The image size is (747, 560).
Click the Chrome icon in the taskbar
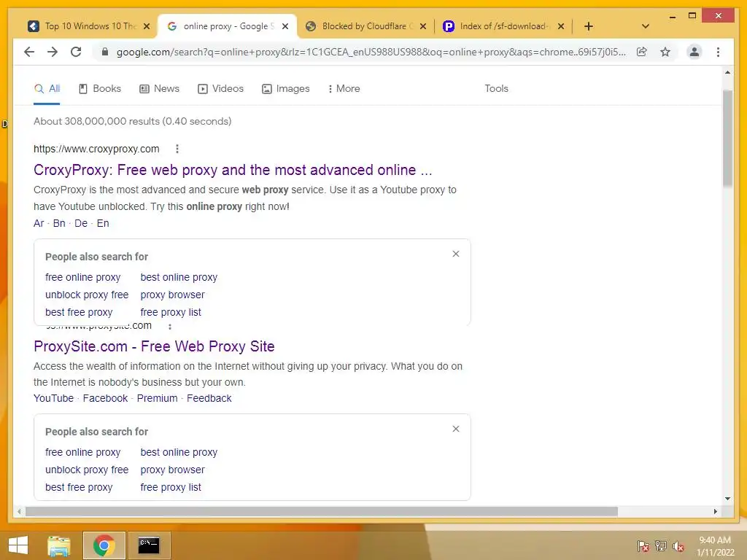coord(104,545)
